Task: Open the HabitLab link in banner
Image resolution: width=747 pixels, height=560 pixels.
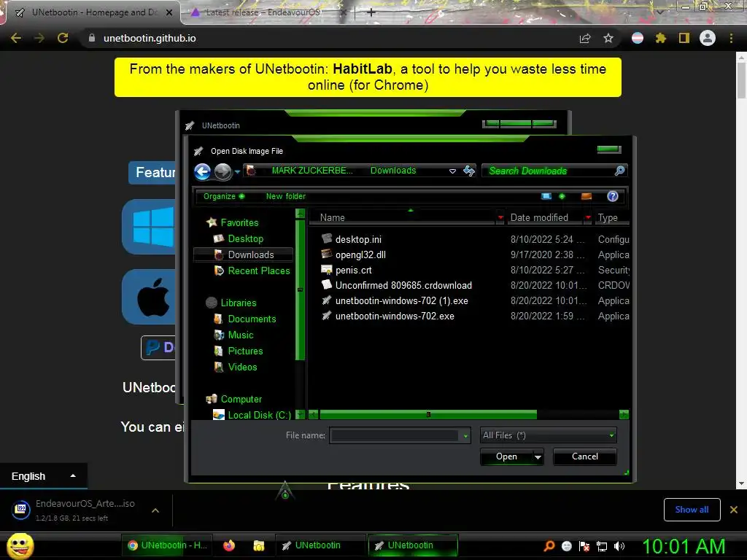Action: click(x=362, y=69)
